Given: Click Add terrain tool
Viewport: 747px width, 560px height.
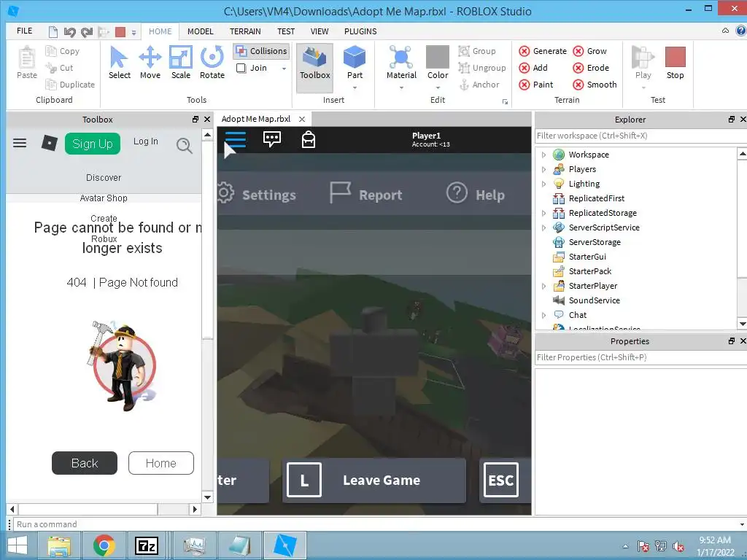Looking at the screenshot, I should click(533, 68).
